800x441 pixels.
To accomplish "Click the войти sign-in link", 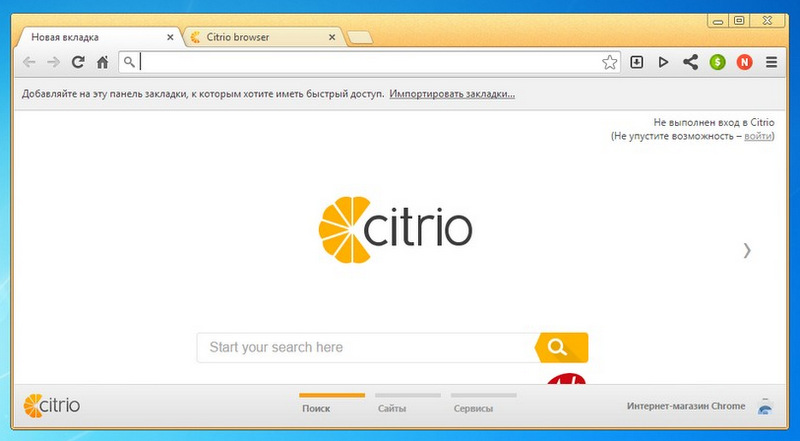I will pos(758,136).
